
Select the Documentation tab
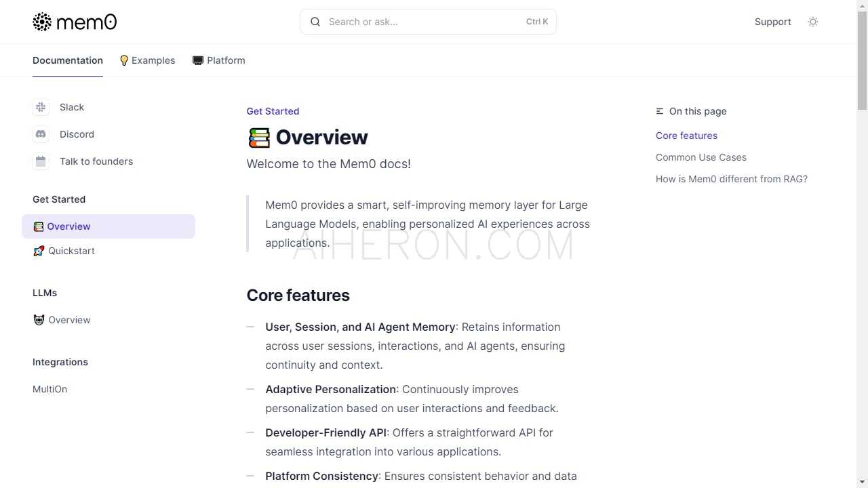coord(68,60)
